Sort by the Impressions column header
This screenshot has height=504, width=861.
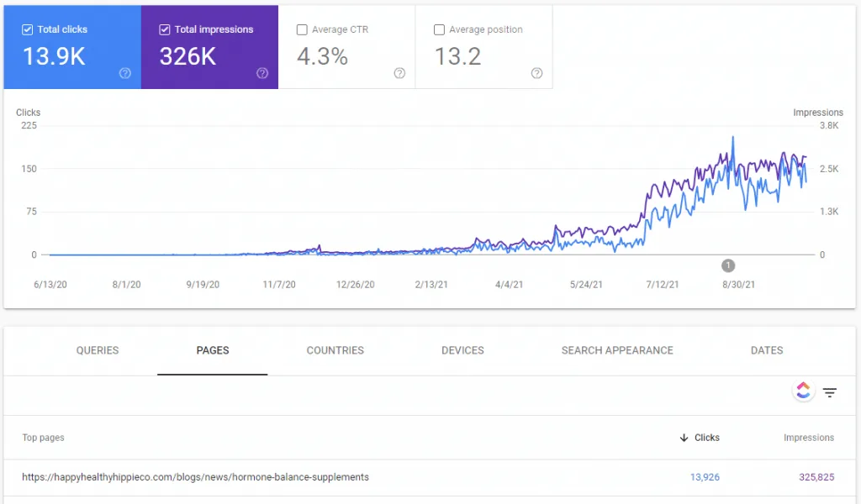click(x=809, y=438)
